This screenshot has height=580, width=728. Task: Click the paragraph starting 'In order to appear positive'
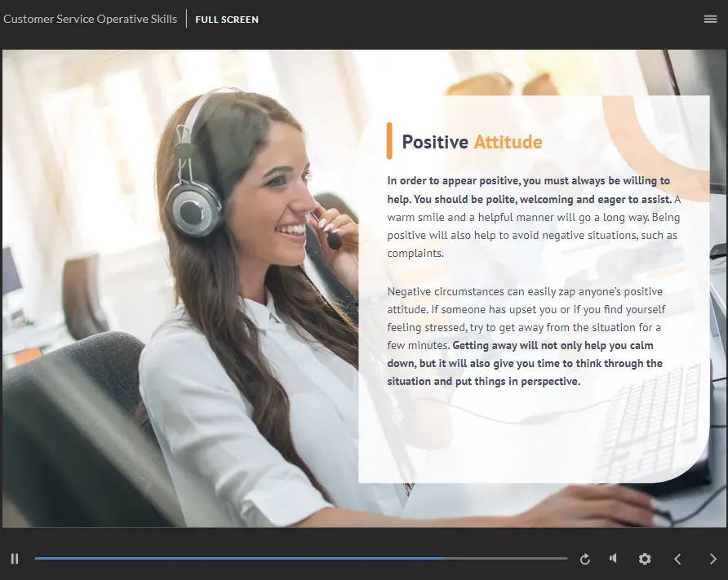[533, 216]
